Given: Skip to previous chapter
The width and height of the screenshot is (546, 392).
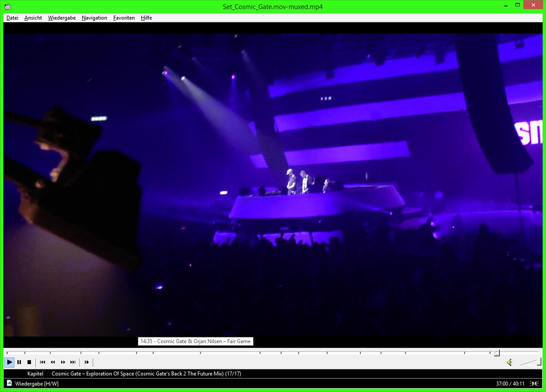Looking at the screenshot, I should [x=43, y=362].
